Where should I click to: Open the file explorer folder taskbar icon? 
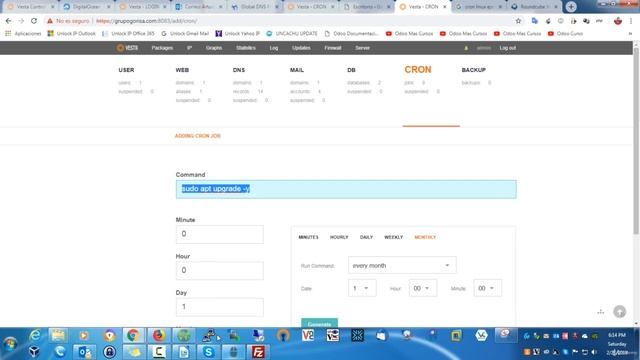click(x=58, y=336)
